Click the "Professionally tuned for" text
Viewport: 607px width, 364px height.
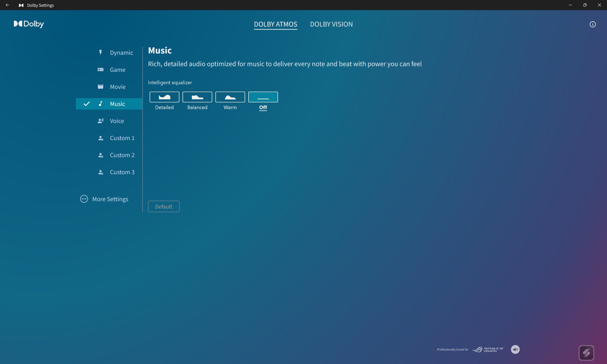pyautogui.click(x=453, y=350)
